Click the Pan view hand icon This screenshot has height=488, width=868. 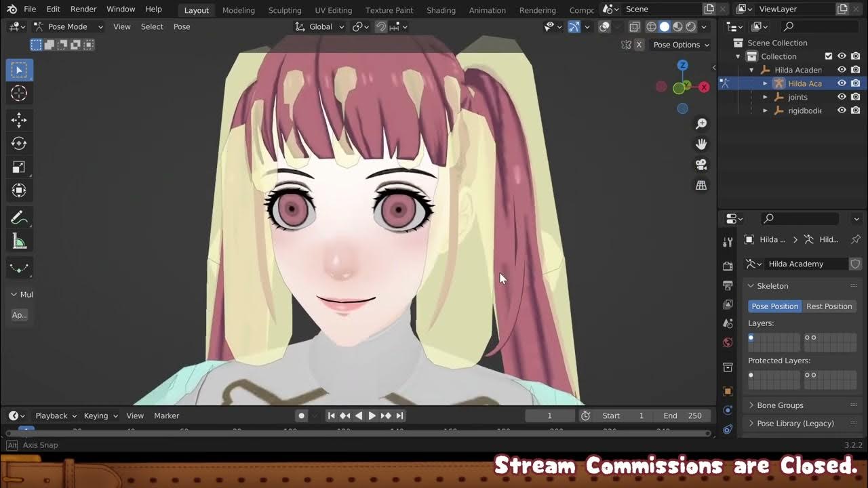point(701,144)
